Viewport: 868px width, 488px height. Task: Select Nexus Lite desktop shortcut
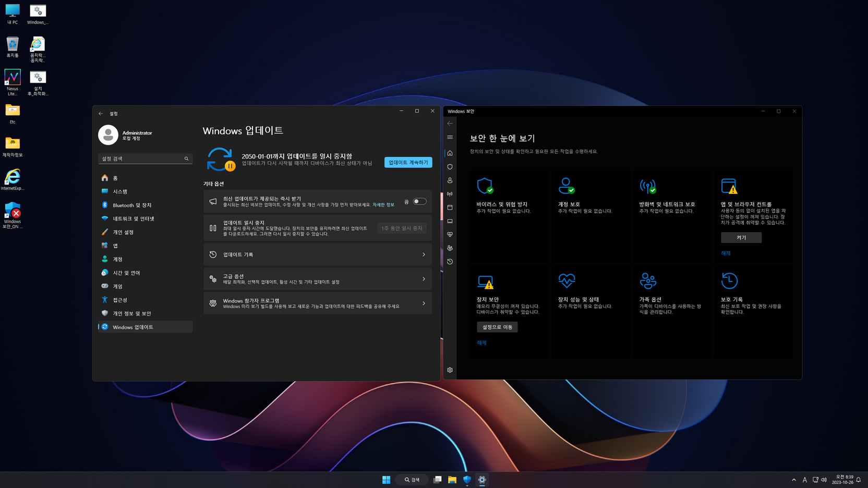point(13,82)
